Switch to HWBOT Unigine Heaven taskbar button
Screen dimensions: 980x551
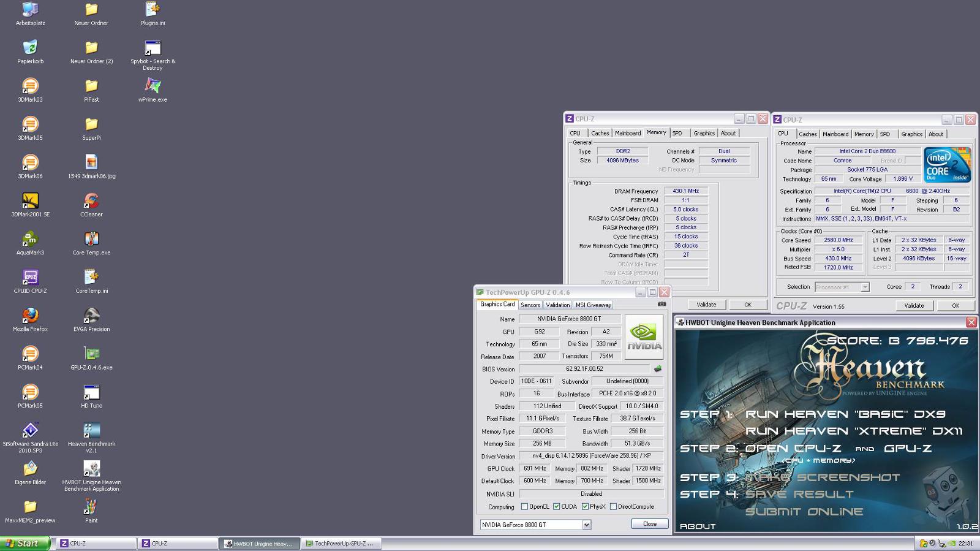(260, 543)
